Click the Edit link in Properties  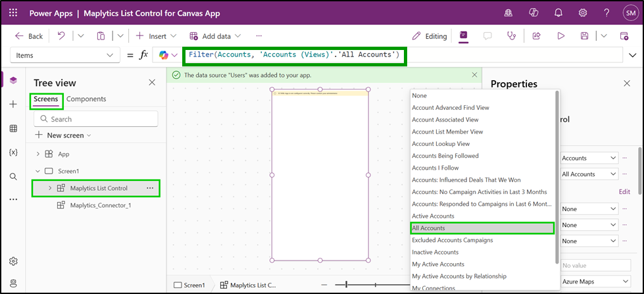(x=625, y=191)
